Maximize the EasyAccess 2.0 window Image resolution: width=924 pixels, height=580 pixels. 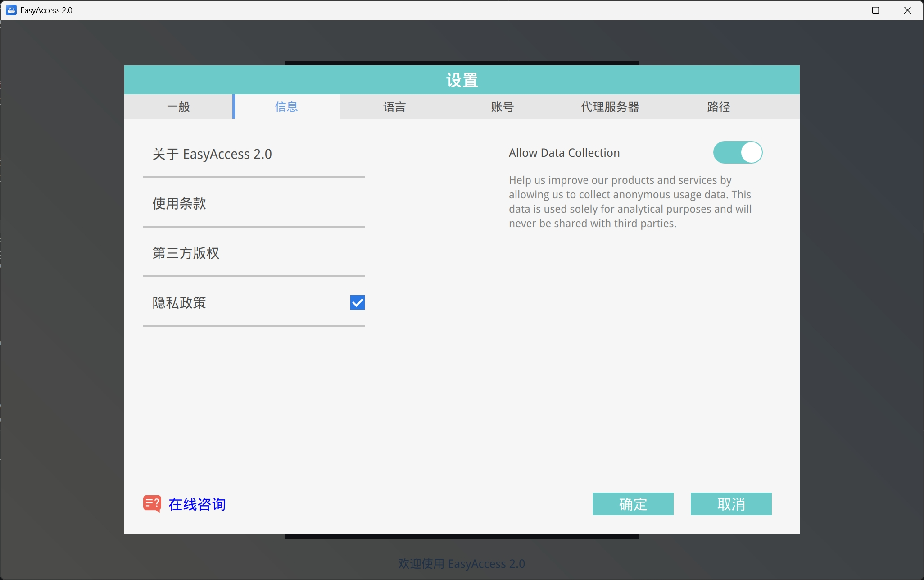[876, 10]
